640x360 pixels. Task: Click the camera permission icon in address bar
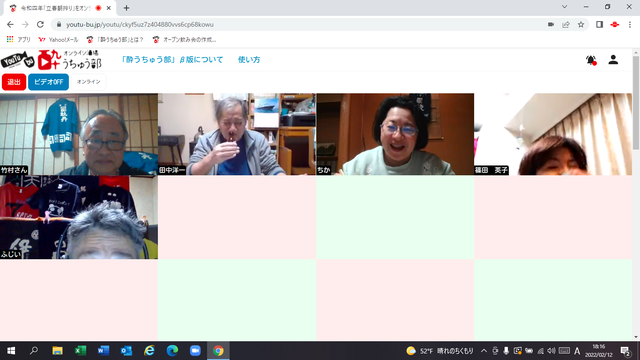(x=551, y=24)
